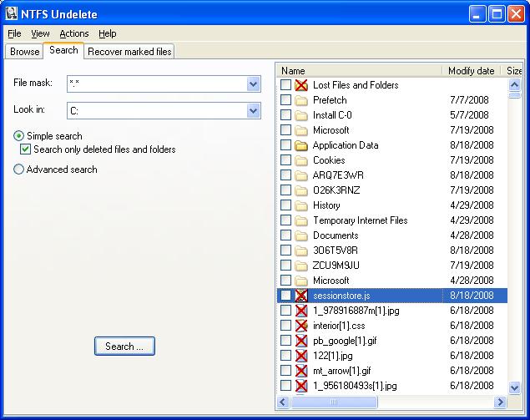Check the box next to Application Data

[x=285, y=145]
